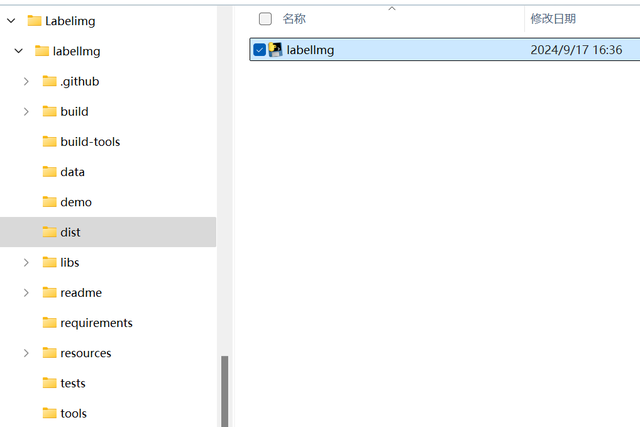640x427 pixels.
Task: Click the tests folder icon
Action: (49, 383)
